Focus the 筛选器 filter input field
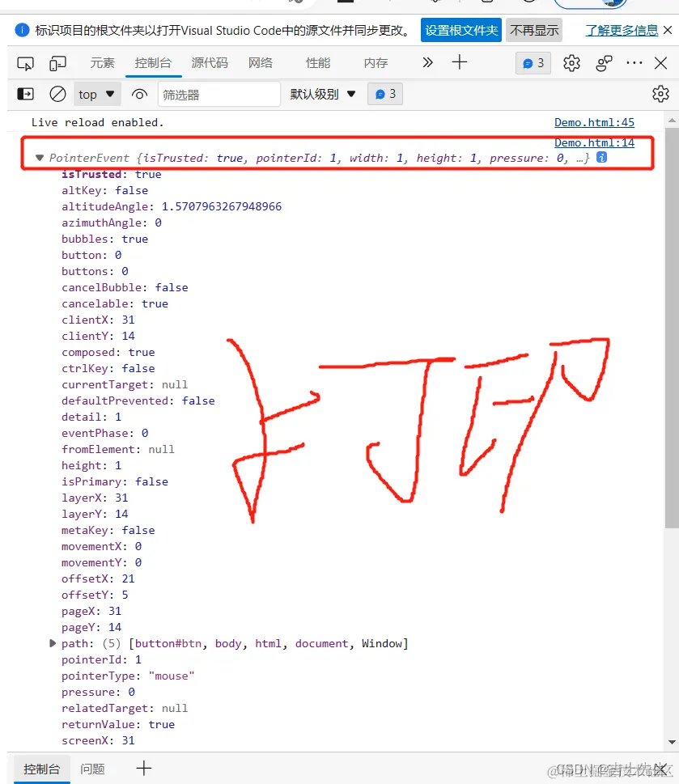Viewport: 679px width, 784px height. [x=219, y=94]
